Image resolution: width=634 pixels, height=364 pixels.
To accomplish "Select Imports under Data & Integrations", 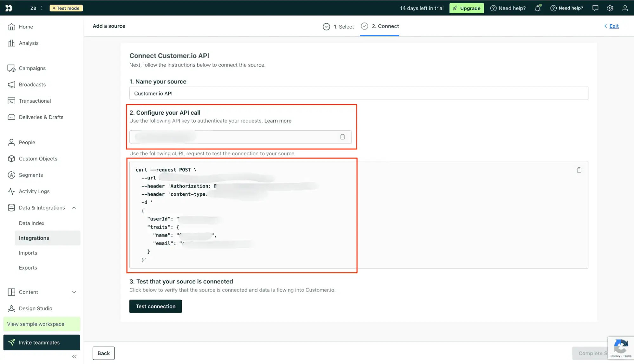I will pos(28,253).
